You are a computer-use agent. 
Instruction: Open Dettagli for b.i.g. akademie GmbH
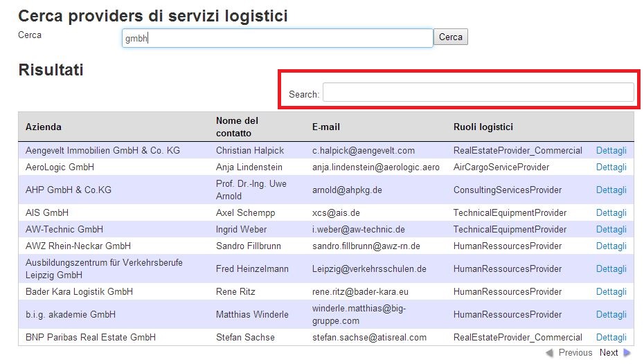pos(611,314)
